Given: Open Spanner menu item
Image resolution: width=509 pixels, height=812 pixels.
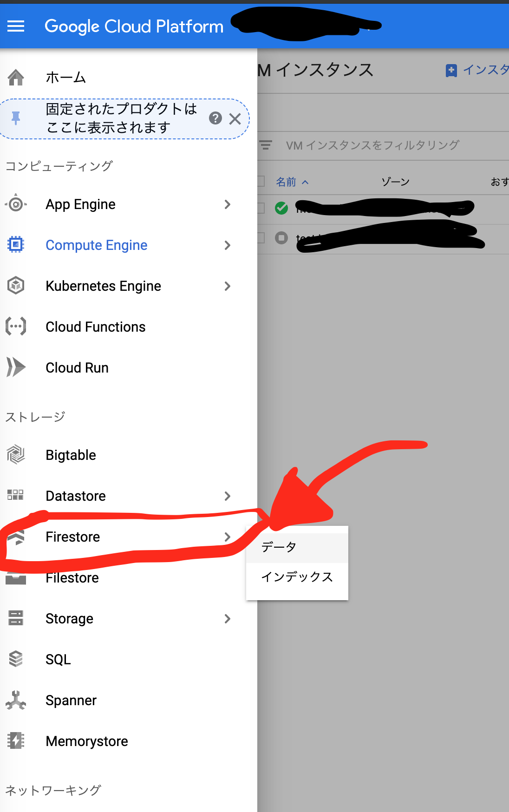Looking at the screenshot, I should pos(71,701).
